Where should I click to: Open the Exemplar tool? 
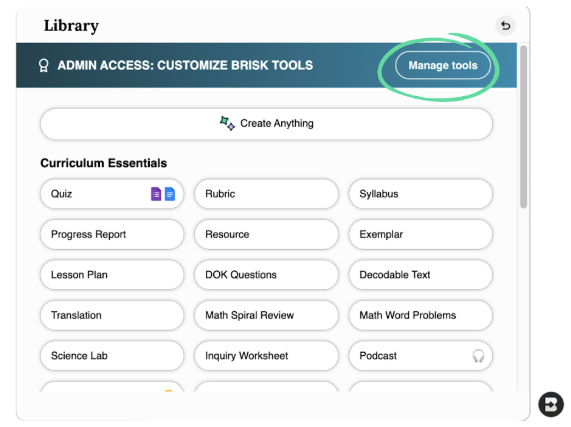click(421, 234)
